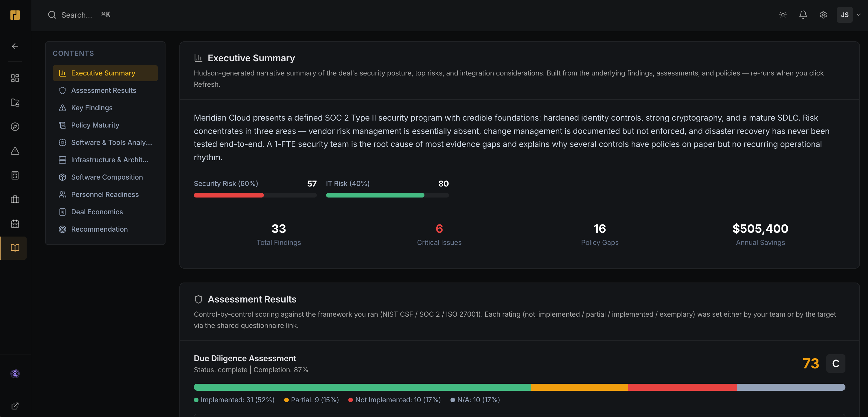
Task: Click the N/A: 10 (17%) legend
Action: coord(475,400)
